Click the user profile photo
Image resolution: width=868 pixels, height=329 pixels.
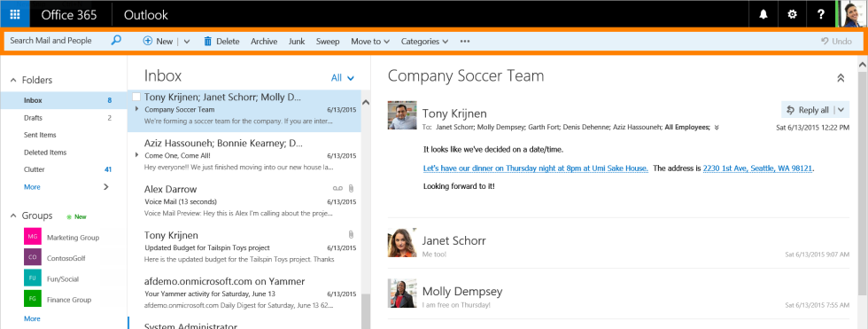click(852, 14)
